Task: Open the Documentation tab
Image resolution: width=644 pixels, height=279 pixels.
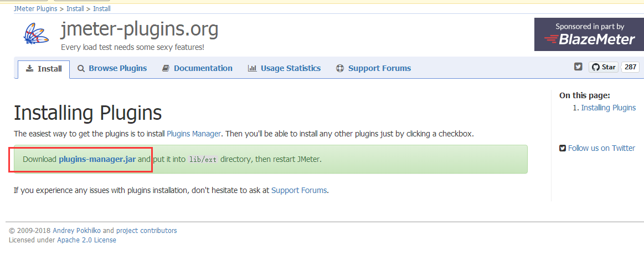Action: (x=197, y=68)
